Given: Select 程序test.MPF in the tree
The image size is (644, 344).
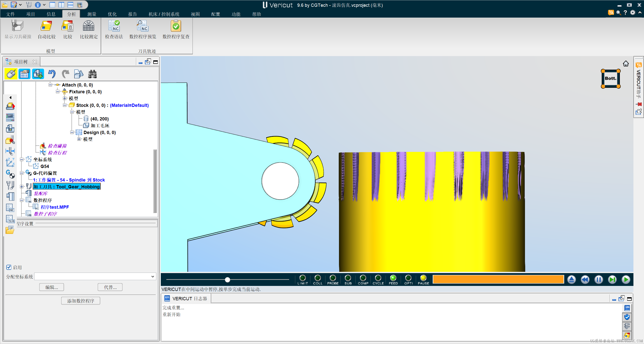Looking at the screenshot, I should [x=55, y=207].
